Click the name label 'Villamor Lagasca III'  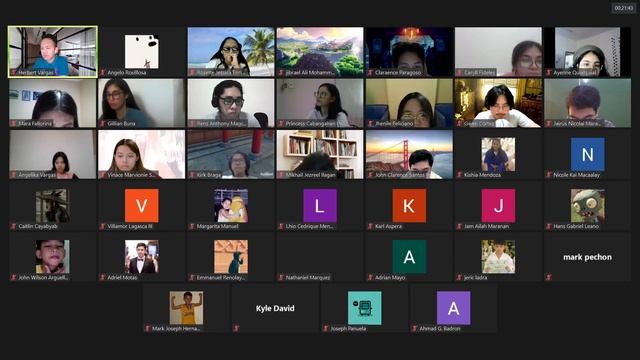pos(130,226)
